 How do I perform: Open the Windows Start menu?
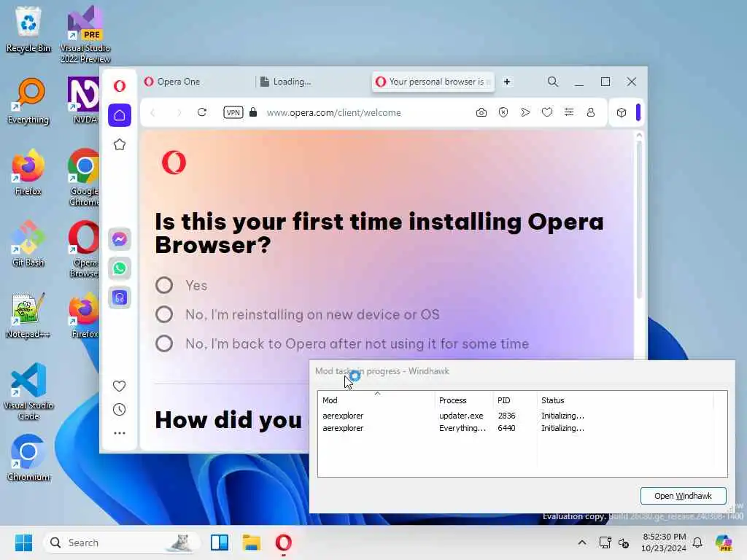pos(23,542)
